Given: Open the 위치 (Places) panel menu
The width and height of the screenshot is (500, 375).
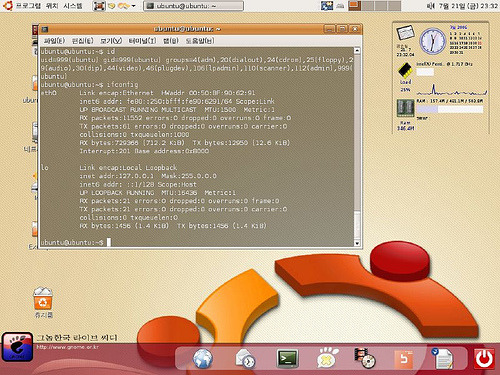Looking at the screenshot, I should pyautogui.click(x=52, y=6).
